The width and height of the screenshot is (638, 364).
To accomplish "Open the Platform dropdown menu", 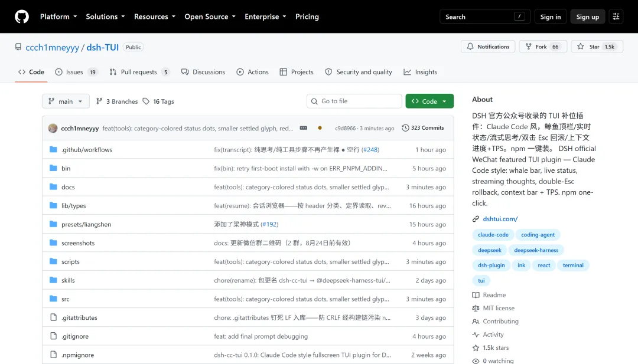I will click(58, 17).
